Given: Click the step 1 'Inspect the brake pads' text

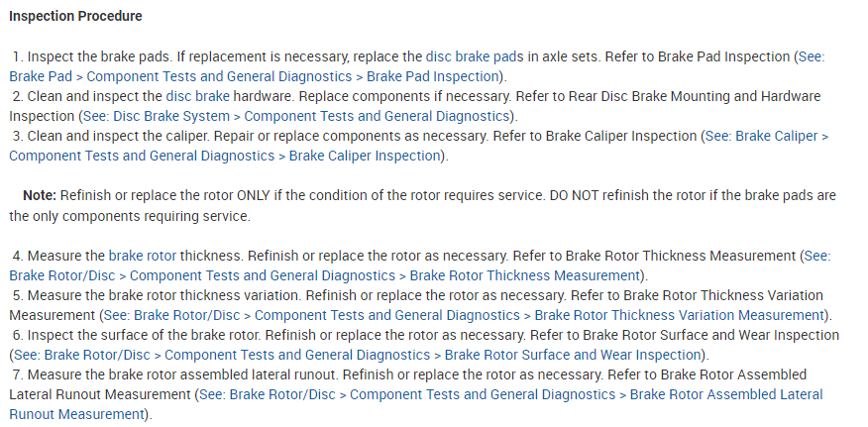Looking at the screenshot, I should coord(97,58).
